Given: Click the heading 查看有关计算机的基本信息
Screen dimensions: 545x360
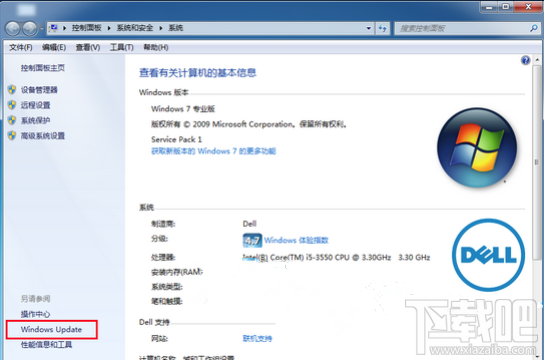Looking at the screenshot, I should [x=198, y=73].
